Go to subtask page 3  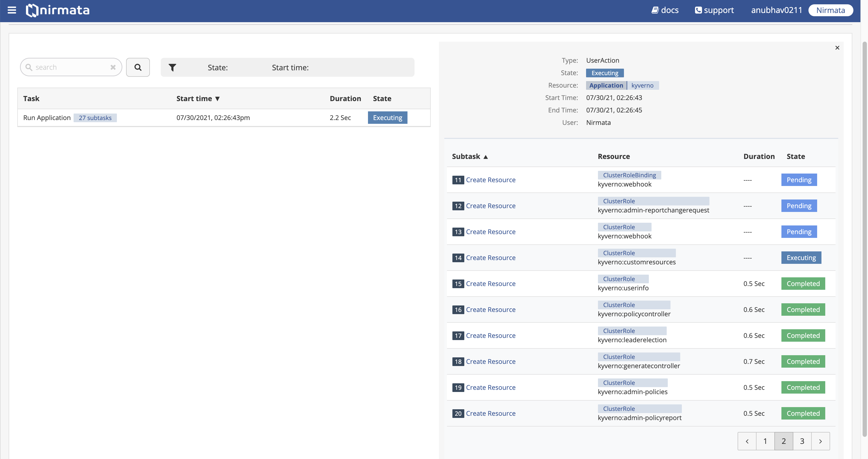(802, 441)
